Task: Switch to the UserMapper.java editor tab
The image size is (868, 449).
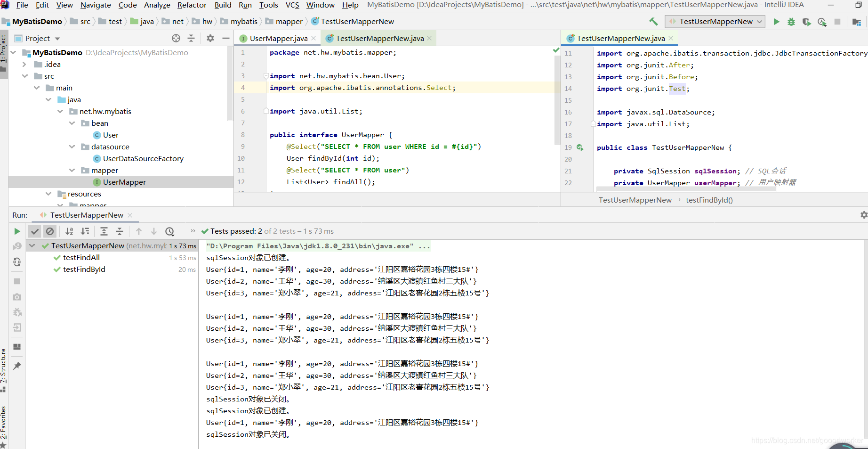Action: (x=279, y=39)
